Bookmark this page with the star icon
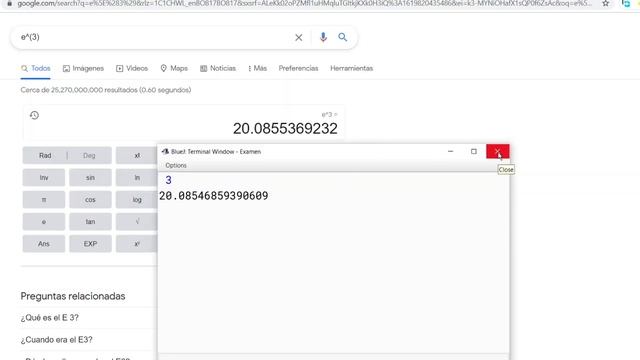The height and width of the screenshot is (360, 640). coord(606,4)
